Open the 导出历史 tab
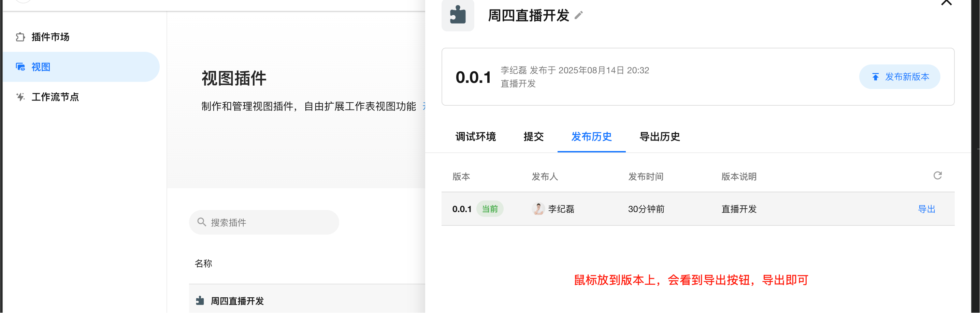This screenshot has width=980, height=313. click(660, 136)
